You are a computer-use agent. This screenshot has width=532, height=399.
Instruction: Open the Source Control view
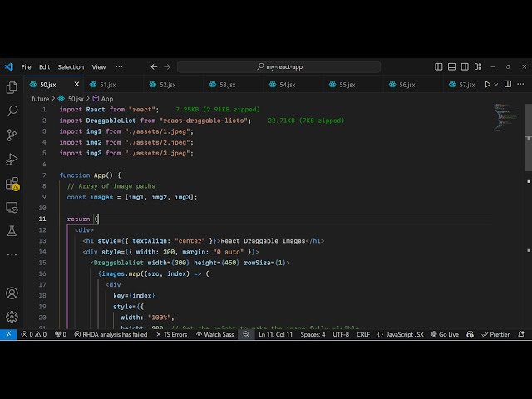coord(12,135)
